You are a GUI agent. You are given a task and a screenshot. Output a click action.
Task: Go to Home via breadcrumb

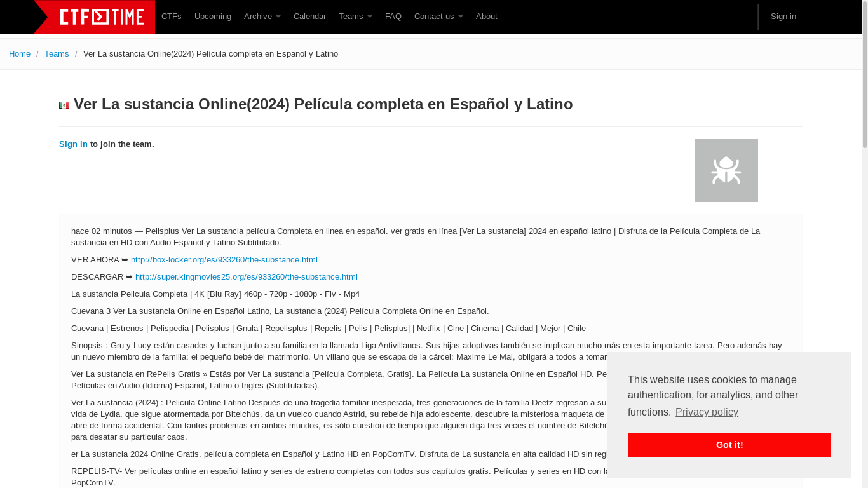tap(20, 54)
